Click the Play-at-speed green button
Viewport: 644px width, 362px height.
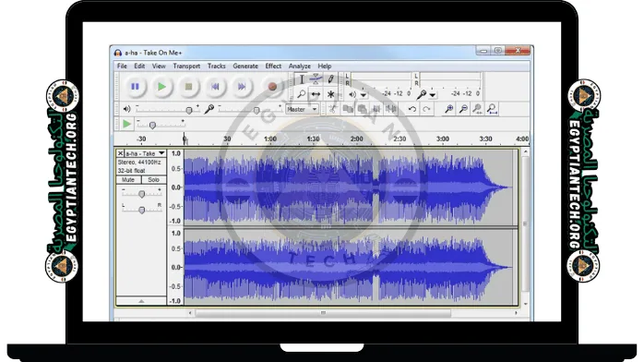127,124
